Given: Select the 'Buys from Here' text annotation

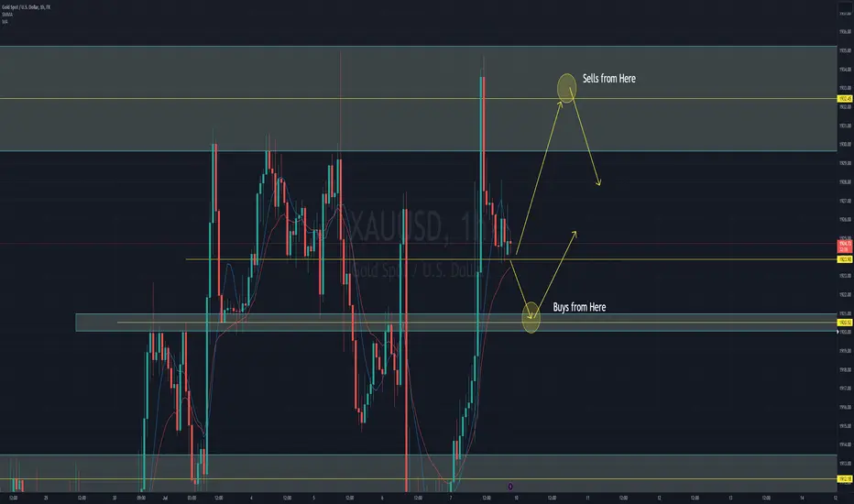Looking at the screenshot, I should click(579, 307).
